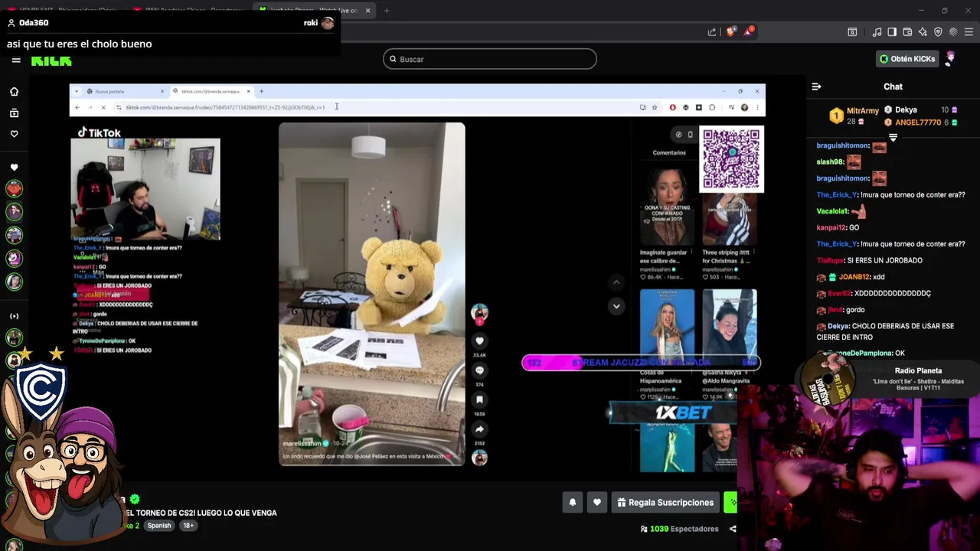Select Comentarios tab in streamed TikTok
The height and width of the screenshot is (551, 980).
pos(669,152)
